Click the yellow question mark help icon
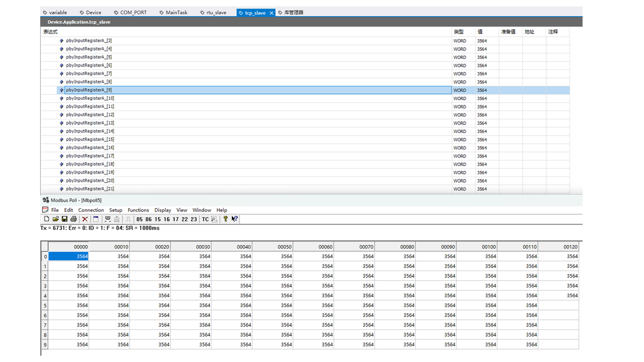The height and width of the screenshot is (362, 644). coord(225,219)
